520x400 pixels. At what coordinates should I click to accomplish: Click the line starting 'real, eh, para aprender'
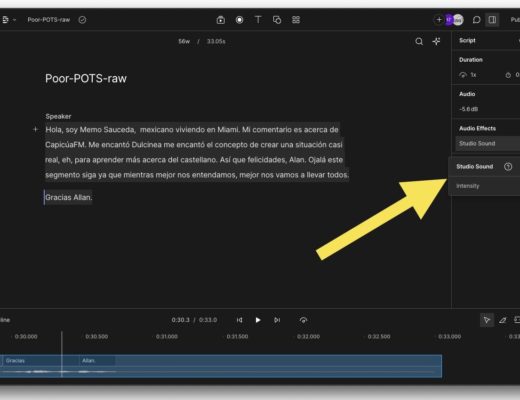(194, 160)
